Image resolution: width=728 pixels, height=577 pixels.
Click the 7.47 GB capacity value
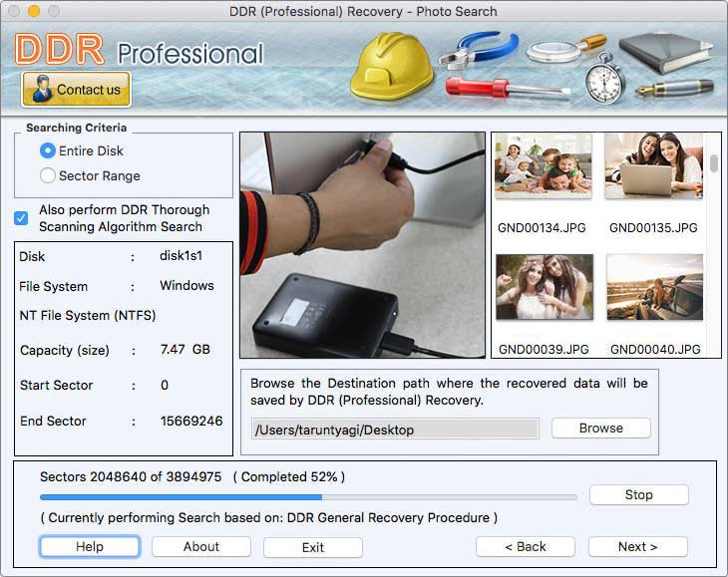(185, 349)
